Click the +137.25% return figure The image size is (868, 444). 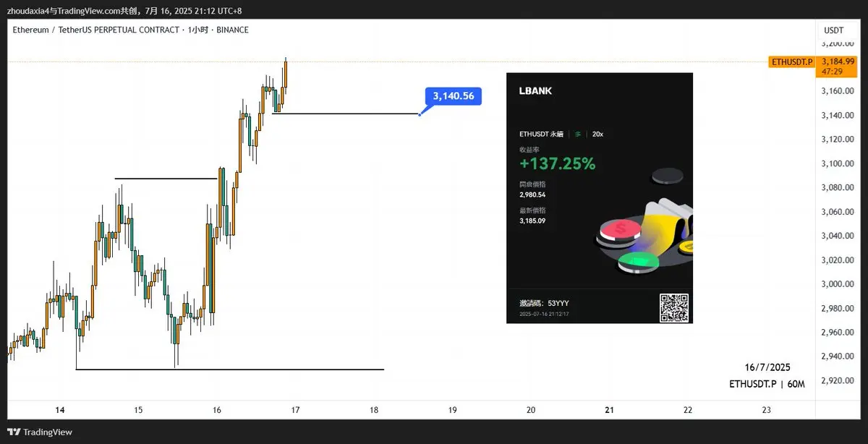click(x=558, y=163)
